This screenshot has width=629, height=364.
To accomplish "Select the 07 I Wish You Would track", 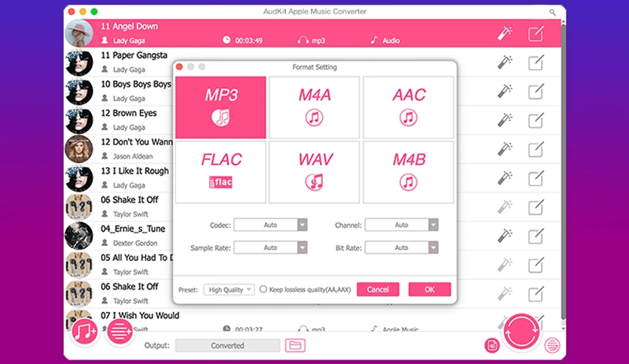I will 140,316.
